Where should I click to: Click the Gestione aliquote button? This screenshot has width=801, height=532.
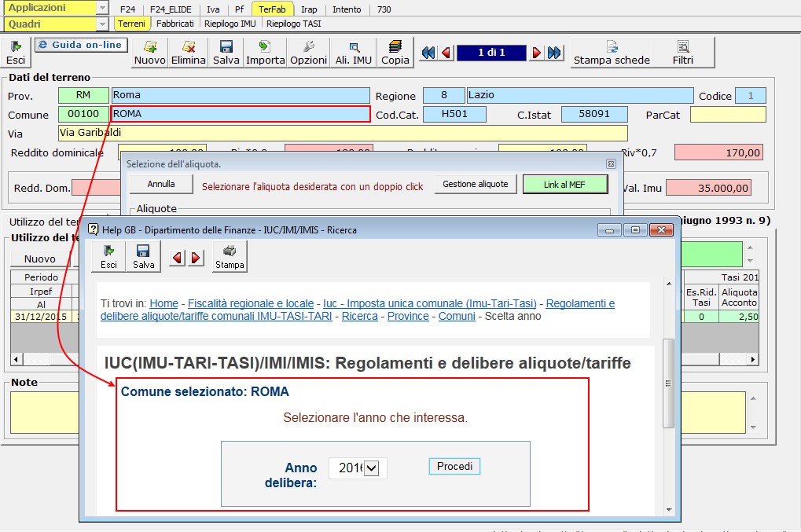tap(475, 185)
